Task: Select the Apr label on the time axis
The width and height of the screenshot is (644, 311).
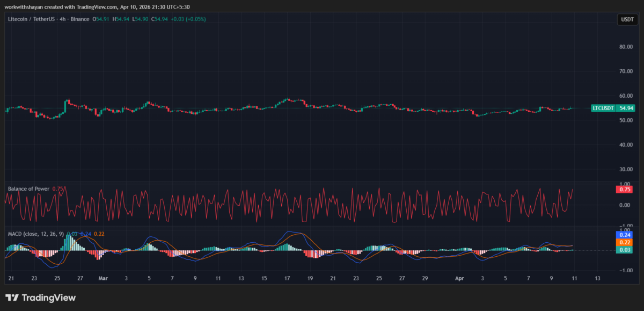Action: [459, 278]
